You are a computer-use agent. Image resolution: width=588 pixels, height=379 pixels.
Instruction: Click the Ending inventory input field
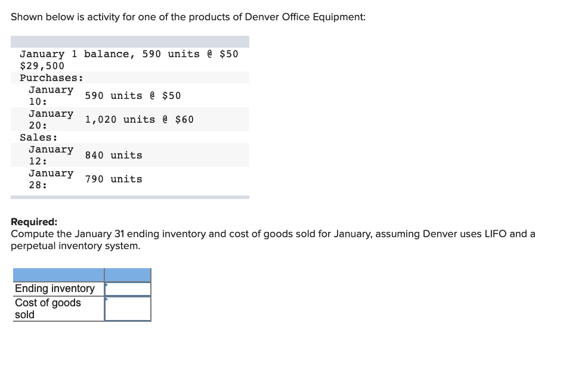127,288
